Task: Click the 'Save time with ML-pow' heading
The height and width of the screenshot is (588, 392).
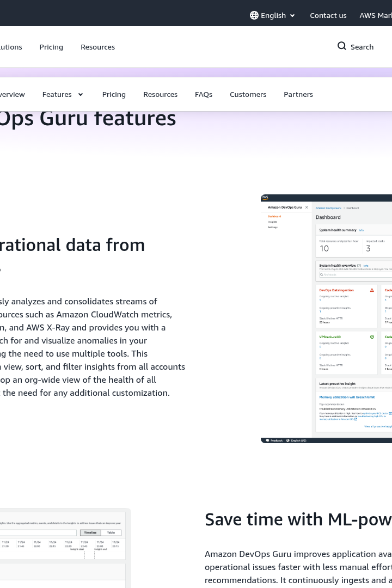Action: coord(298,520)
